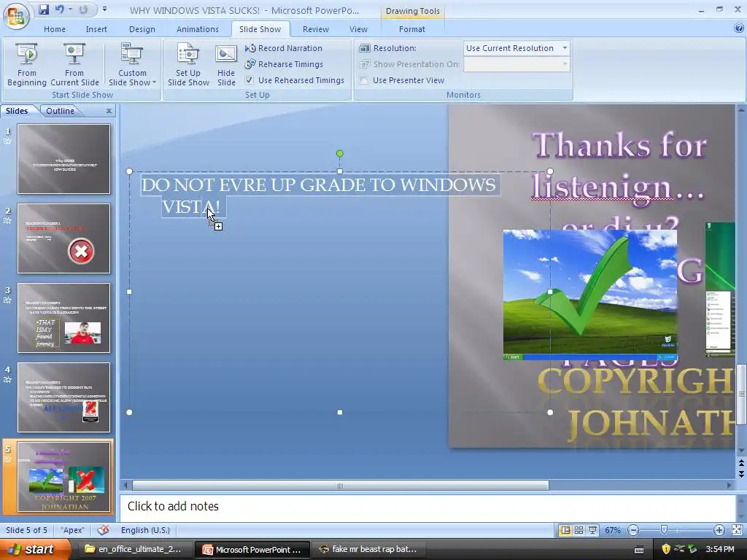Open Microsoft Office PowerPoint Help

click(x=739, y=28)
